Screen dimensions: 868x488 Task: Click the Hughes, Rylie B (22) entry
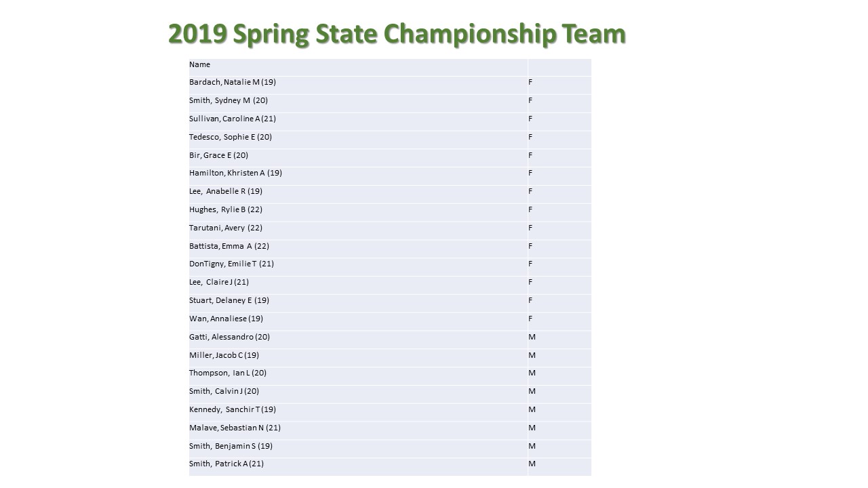point(358,212)
